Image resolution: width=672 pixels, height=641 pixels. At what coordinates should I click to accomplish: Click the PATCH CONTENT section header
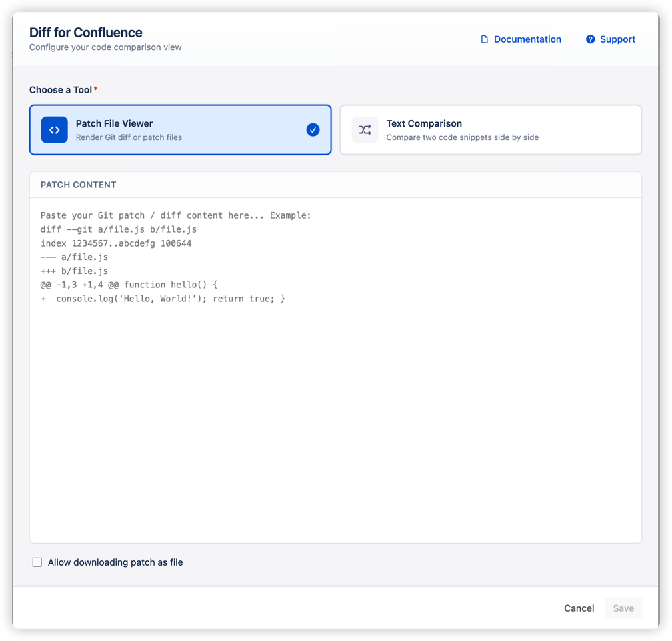click(79, 185)
